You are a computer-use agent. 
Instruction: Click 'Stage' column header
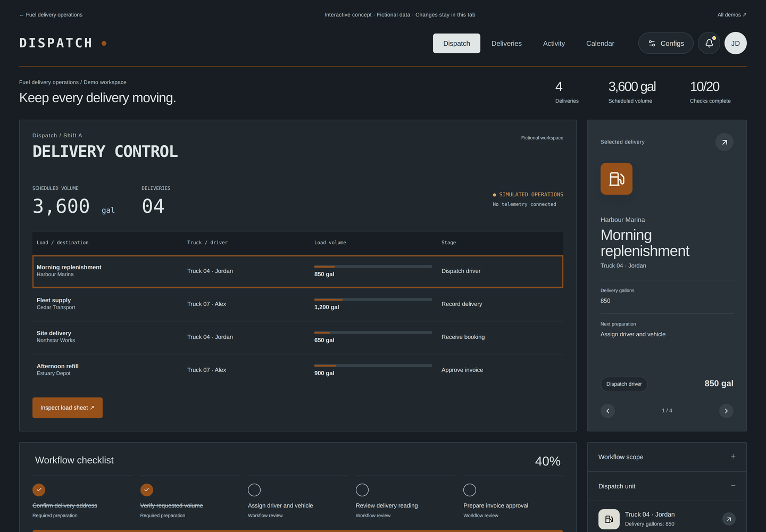448,243
